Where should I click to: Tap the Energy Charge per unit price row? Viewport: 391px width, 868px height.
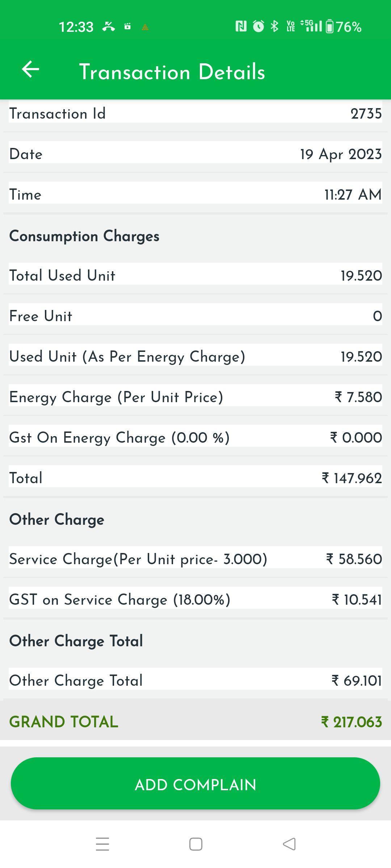tap(195, 397)
